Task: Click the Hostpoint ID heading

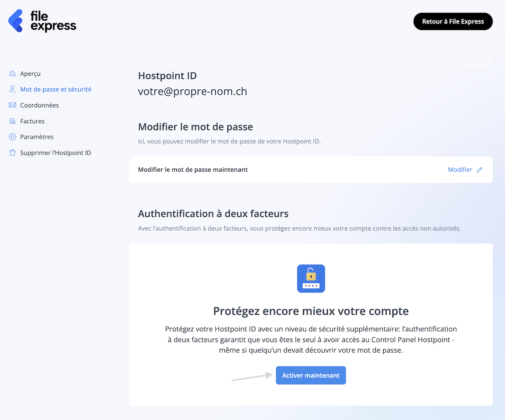Action: [167, 76]
